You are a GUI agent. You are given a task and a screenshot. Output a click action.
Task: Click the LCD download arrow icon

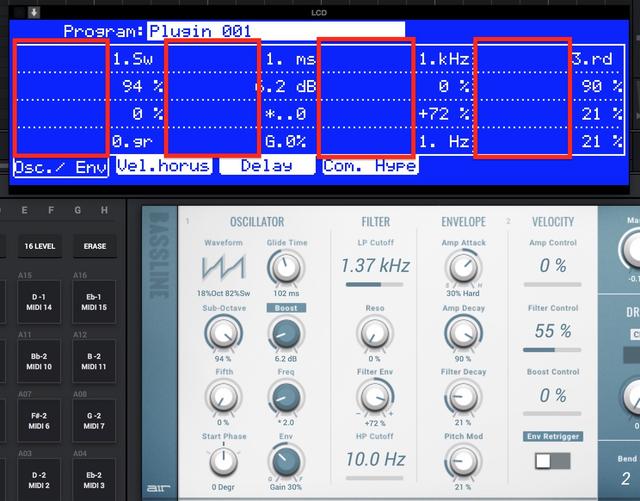34,13
